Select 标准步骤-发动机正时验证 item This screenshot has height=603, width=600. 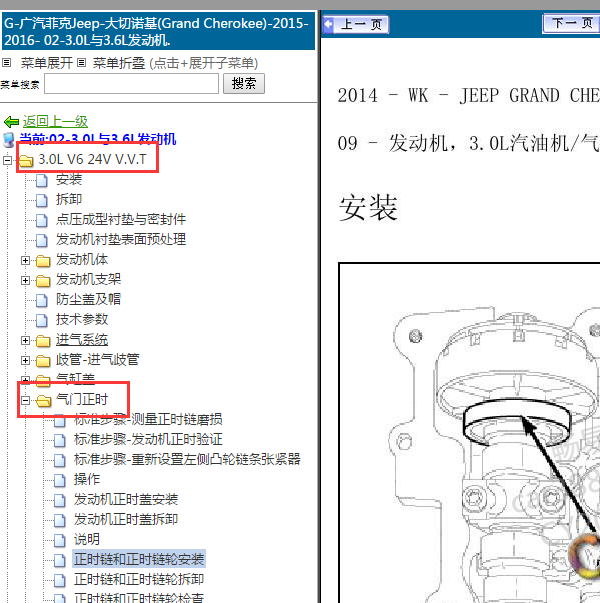point(148,440)
